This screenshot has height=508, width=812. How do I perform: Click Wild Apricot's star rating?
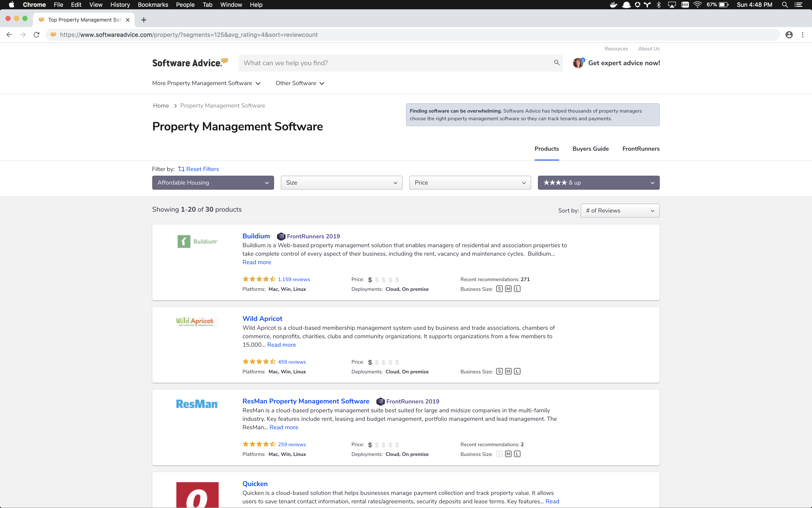pyautogui.click(x=259, y=362)
